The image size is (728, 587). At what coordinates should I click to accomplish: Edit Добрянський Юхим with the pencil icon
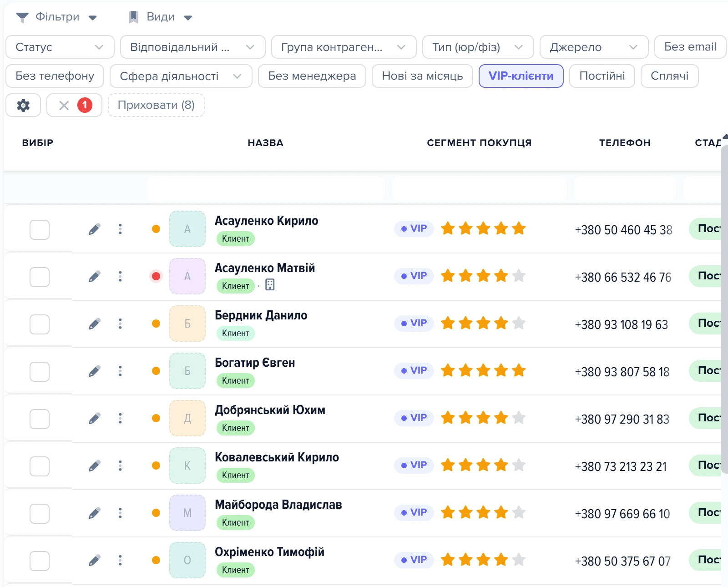coord(95,418)
